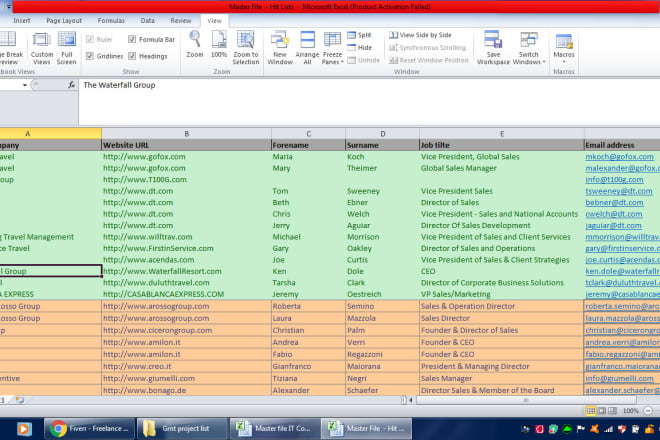Viewport: 660px width, 440px height.
Task: Switch to Full Screen view
Action: coord(67,48)
